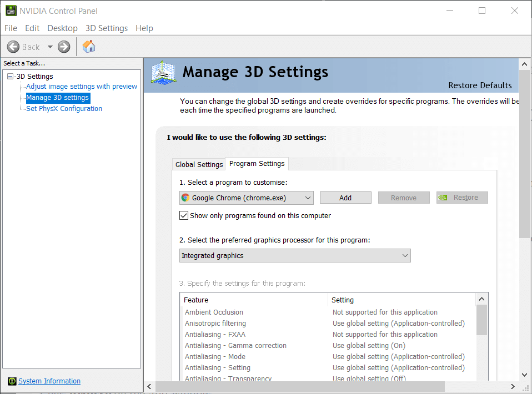The height and width of the screenshot is (394, 532).
Task: Open the Edit menu
Action: (32, 28)
